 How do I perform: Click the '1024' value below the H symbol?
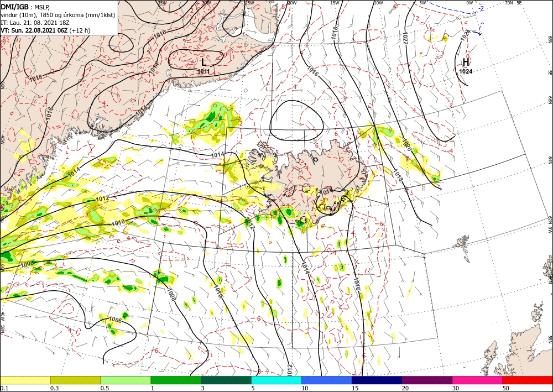[466, 71]
